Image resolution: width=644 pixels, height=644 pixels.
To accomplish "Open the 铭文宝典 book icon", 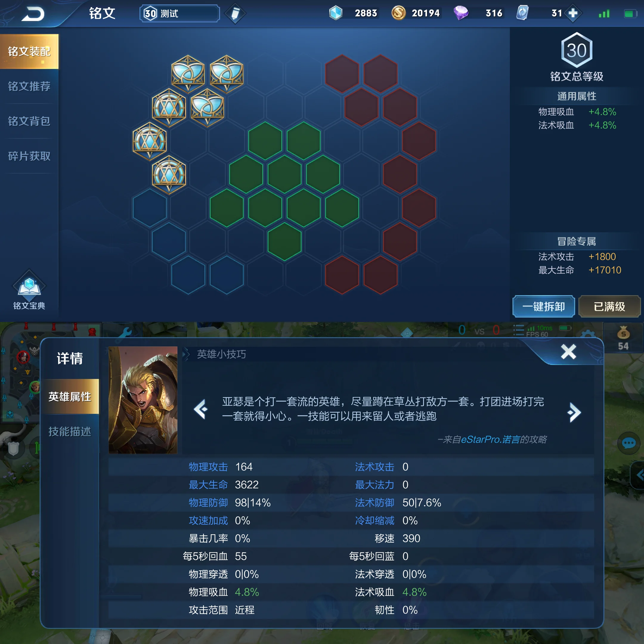I will pos(29,289).
